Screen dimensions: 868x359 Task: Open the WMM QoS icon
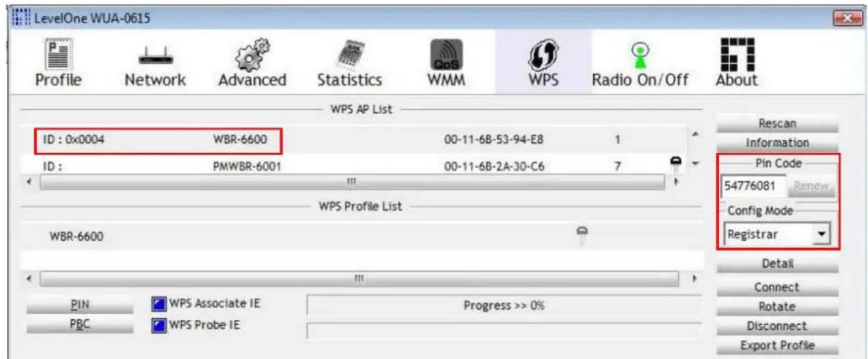[446, 55]
